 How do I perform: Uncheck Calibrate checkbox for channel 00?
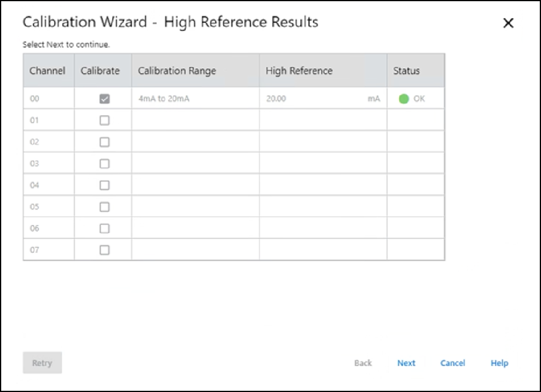[104, 99]
